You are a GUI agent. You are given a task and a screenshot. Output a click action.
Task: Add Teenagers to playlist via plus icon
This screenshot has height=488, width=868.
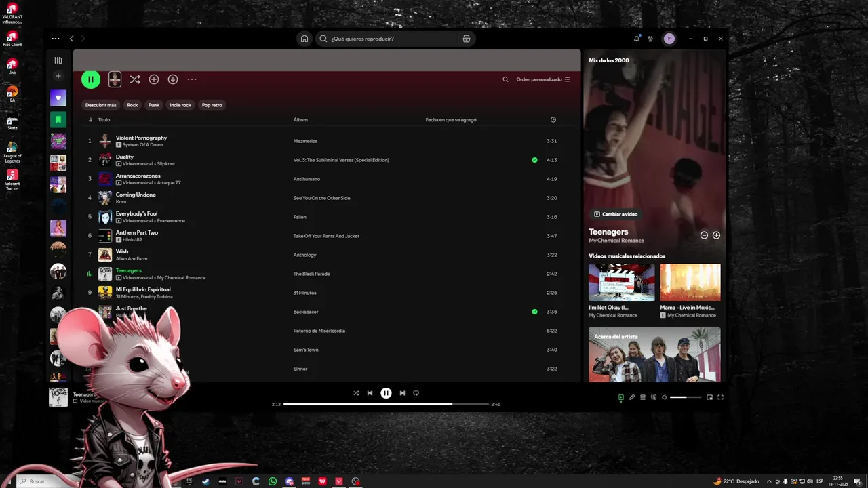(x=716, y=235)
